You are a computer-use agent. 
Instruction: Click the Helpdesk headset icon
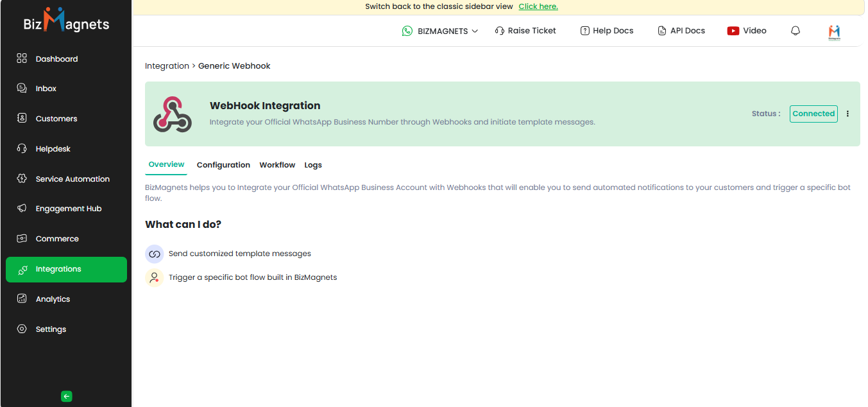[22, 149]
